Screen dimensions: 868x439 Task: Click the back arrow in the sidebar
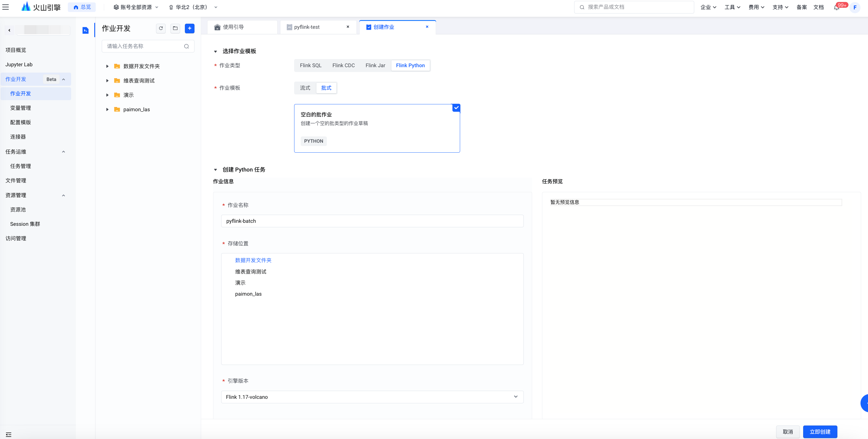pos(9,30)
